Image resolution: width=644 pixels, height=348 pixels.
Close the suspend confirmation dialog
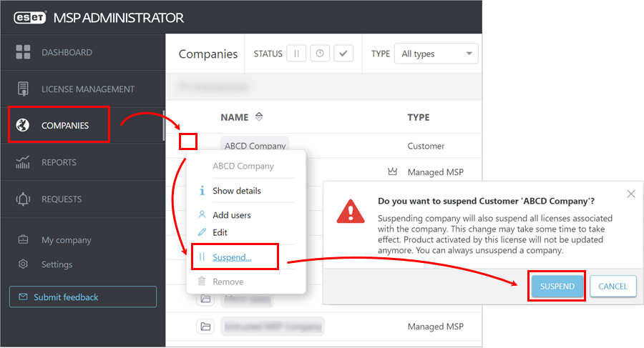click(x=631, y=194)
